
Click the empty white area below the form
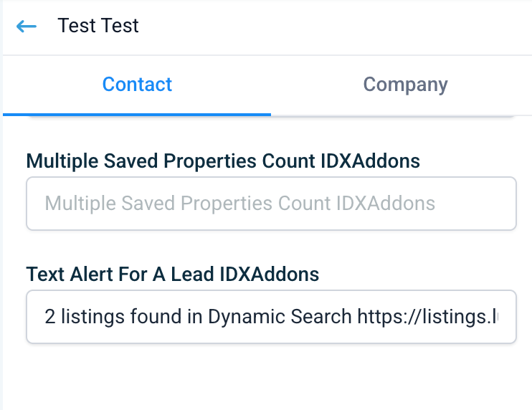point(271,378)
